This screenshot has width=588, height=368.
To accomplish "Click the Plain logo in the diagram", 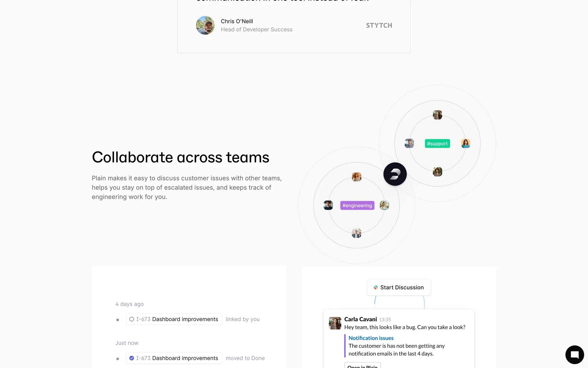I will (395, 174).
